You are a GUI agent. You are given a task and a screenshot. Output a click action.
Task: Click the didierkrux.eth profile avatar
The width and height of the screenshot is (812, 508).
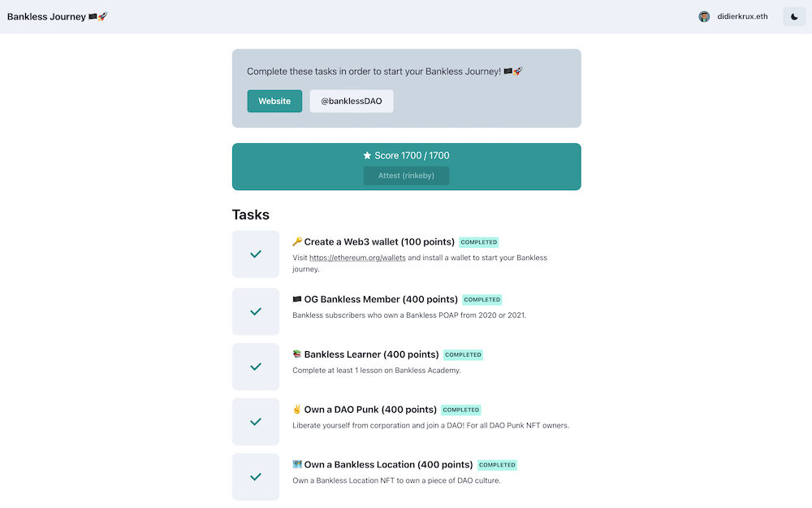[x=704, y=16]
